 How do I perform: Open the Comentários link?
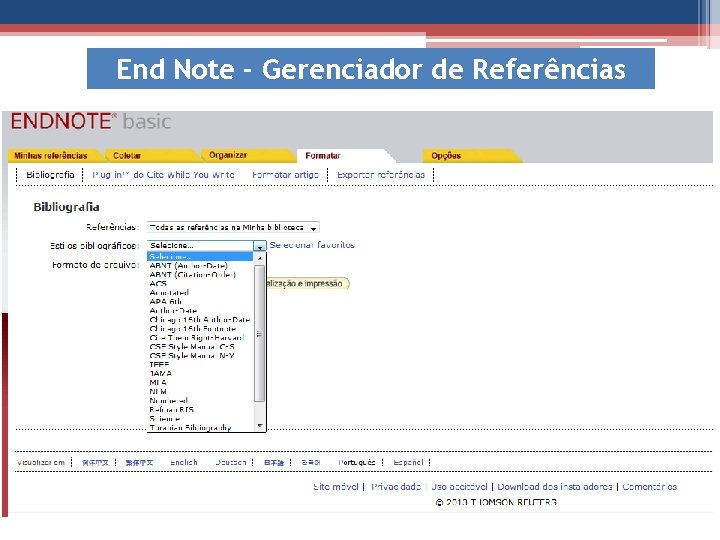point(649,487)
